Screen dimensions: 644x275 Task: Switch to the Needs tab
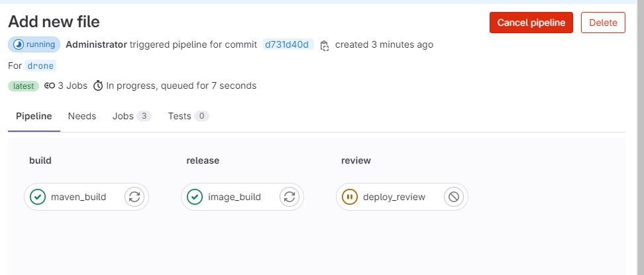[x=82, y=117]
